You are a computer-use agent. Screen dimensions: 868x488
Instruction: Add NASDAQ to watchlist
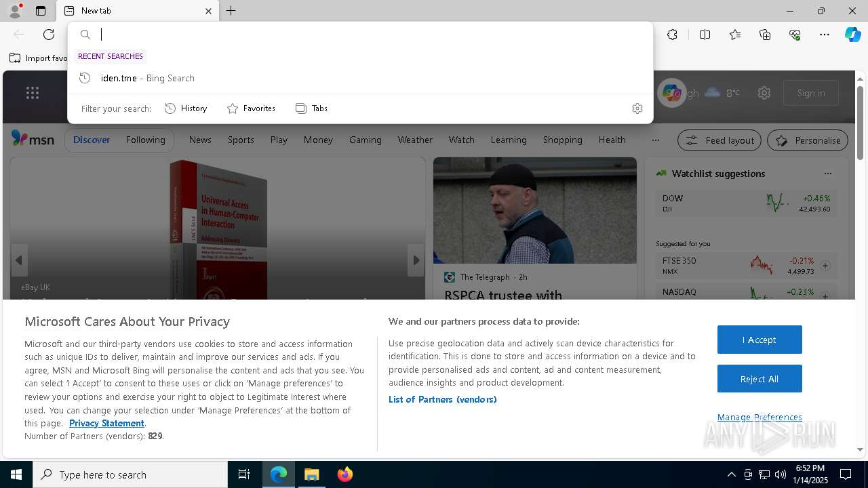pyautogui.click(x=825, y=296)
